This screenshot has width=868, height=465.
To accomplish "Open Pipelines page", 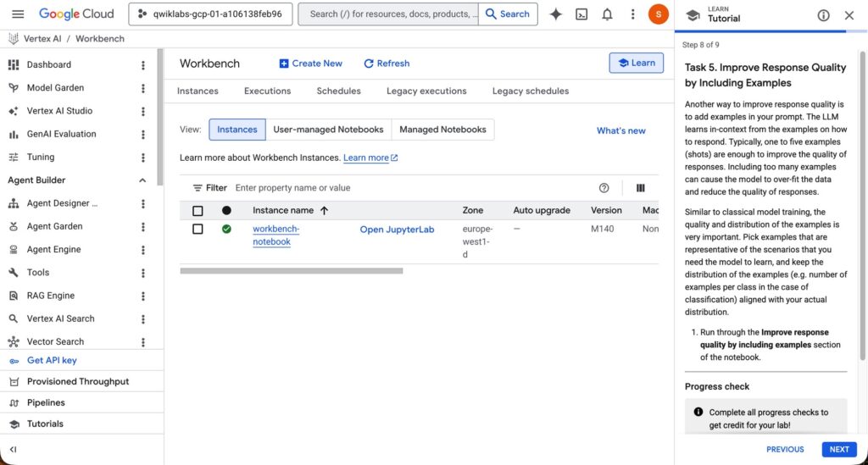I will point(46,402).
